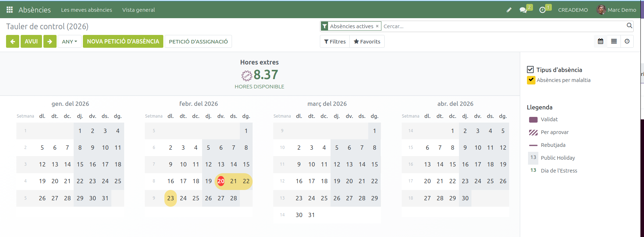Uncheck Absències per malaltia checkbox
This screenshot has height=237, width=644.
point(531,80)
